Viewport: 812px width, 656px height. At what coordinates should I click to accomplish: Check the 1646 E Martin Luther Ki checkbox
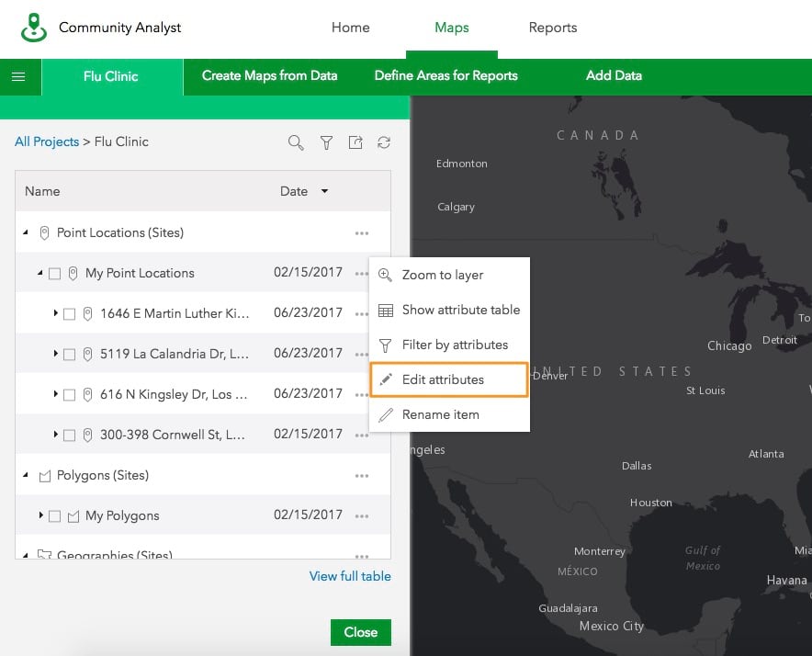pyautogui.click(x=69, y=314)
